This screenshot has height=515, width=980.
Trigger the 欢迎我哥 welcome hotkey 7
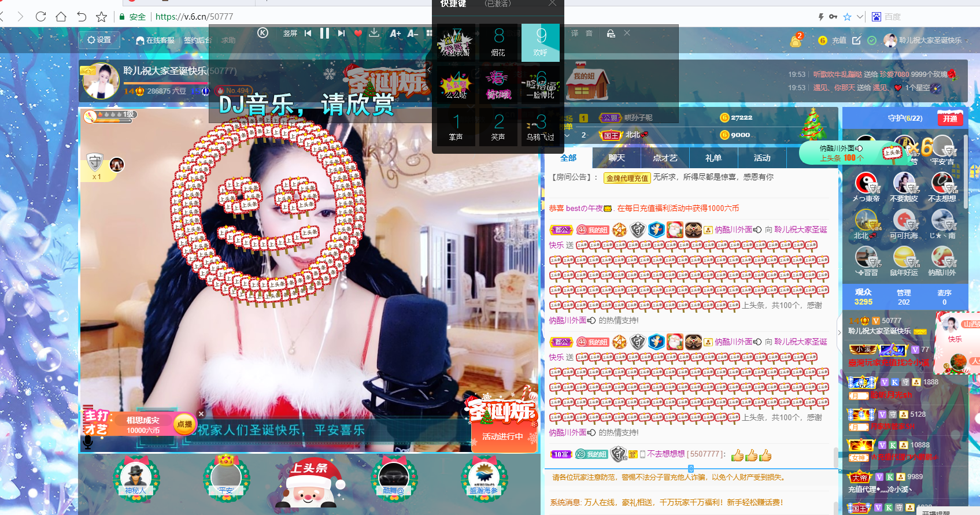point(456,42)
